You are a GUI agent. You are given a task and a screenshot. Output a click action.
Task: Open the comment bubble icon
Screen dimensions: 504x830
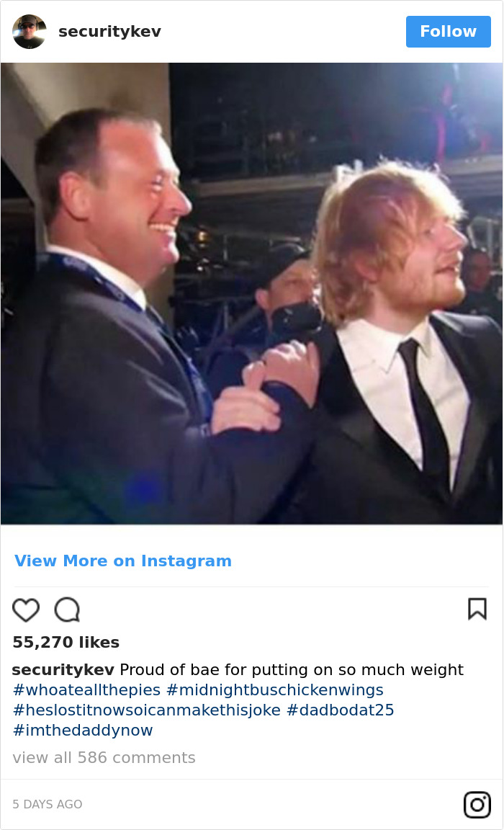click(67, 610)
